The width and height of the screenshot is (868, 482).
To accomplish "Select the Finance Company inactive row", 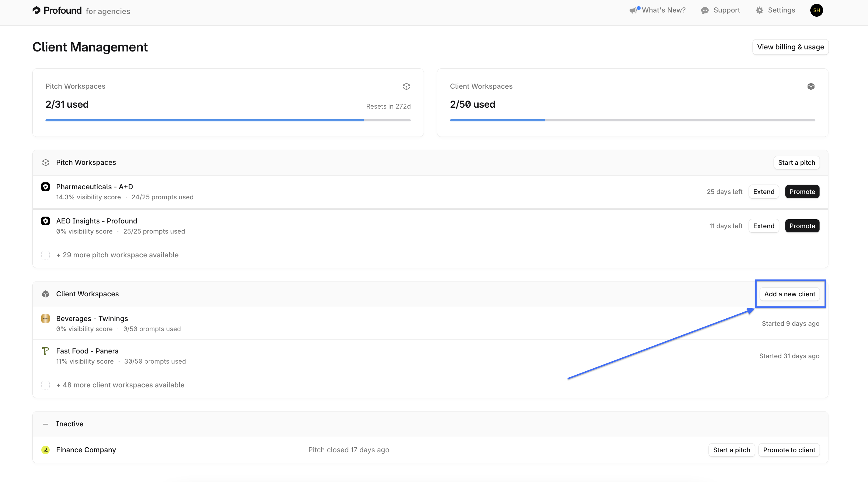I will (x=430, y=450).
